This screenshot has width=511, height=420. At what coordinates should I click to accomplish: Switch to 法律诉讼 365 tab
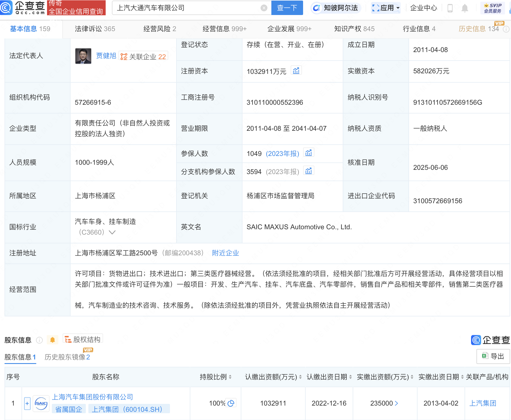tap(95, 29)
